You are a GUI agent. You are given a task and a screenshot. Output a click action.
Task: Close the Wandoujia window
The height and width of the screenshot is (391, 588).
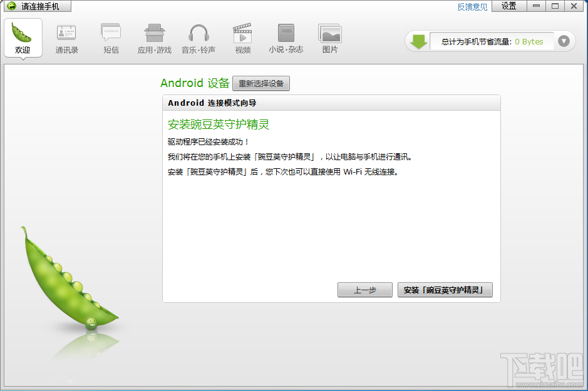[574, 6]
